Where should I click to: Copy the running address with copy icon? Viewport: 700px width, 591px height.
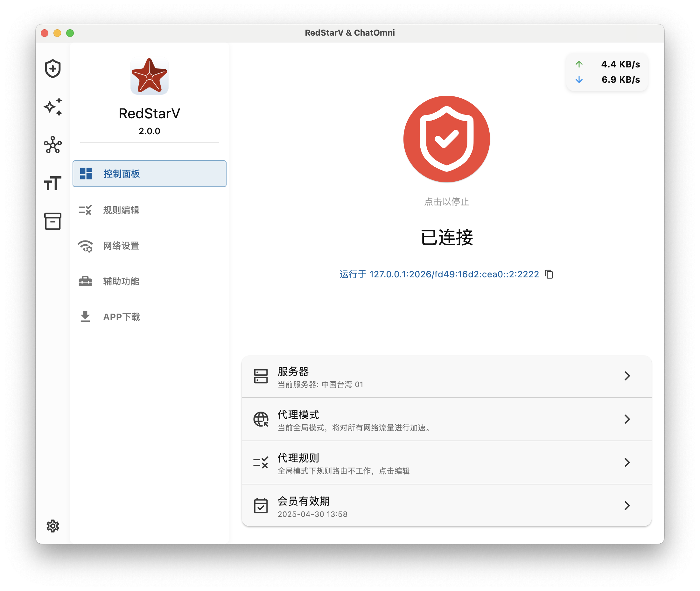[549, 274]
